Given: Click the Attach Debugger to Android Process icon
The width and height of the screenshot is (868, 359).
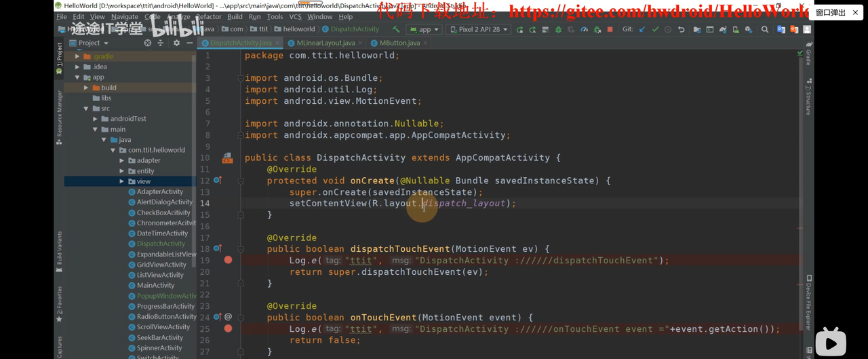Looking at the screenshot, I should (597, 29).
